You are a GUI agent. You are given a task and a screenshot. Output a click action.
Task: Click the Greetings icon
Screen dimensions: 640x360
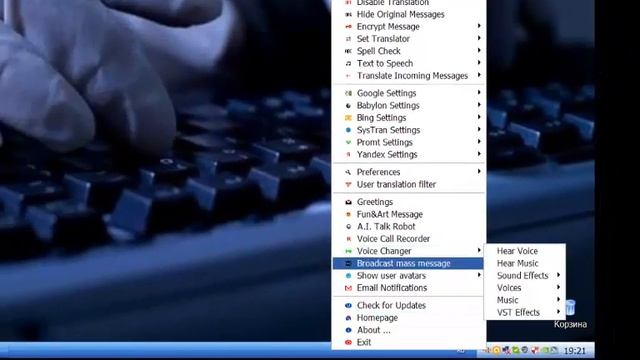348,202
